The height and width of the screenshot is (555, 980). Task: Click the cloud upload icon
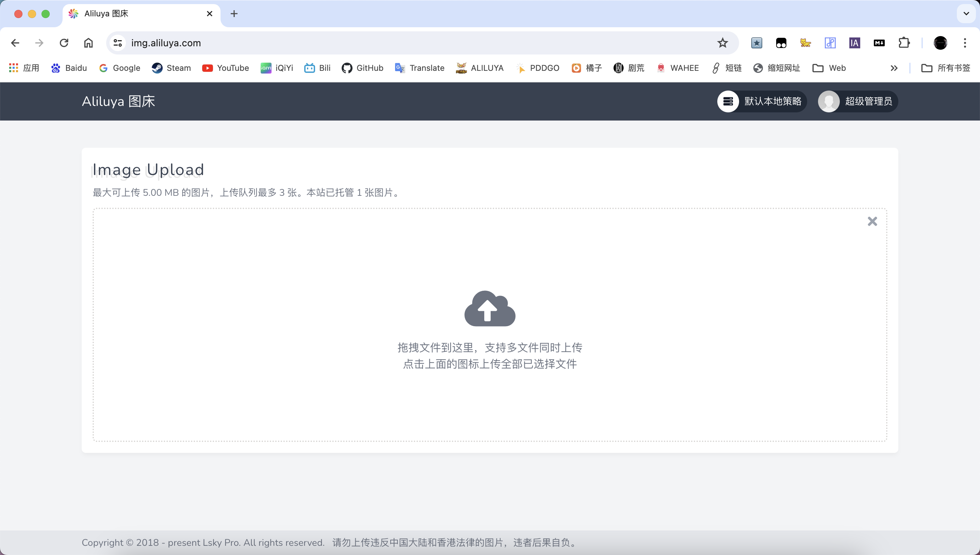click(x=490, y=308)
